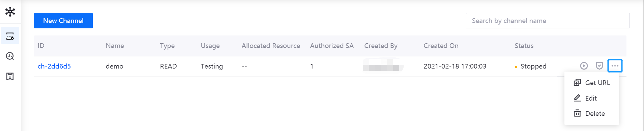Click the Edit pencil icon

pyautogui.click(x=577, y=98)
